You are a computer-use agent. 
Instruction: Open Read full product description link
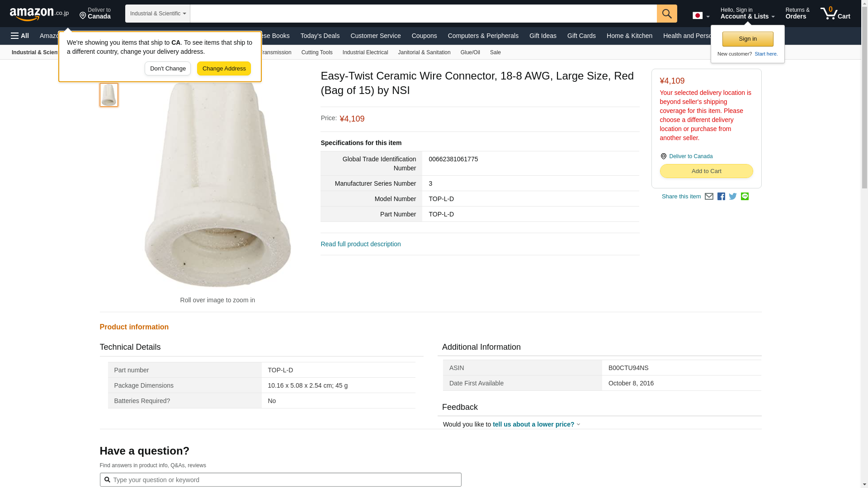tap(360, 244)
